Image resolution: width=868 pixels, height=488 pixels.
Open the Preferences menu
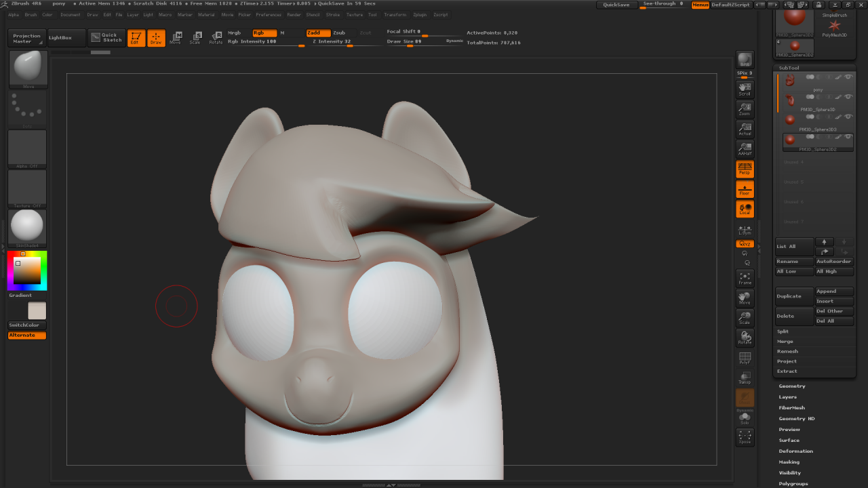click(269, 14)
